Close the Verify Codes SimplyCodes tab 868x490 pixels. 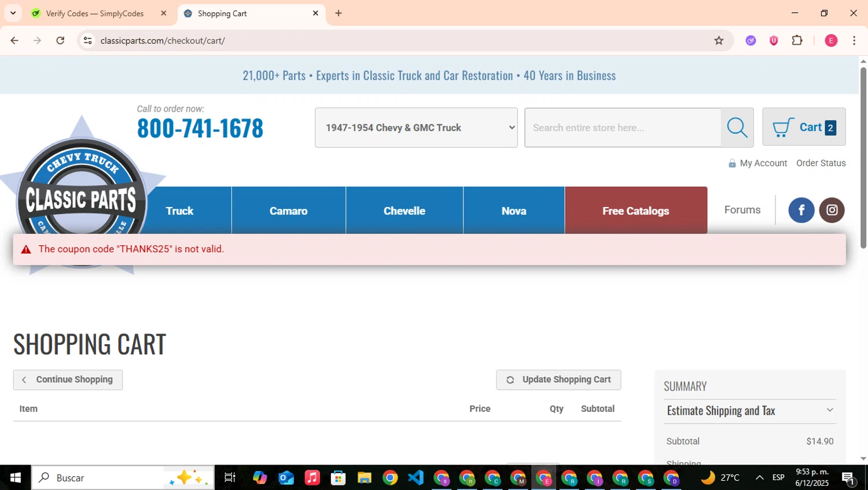click(164, 13)
